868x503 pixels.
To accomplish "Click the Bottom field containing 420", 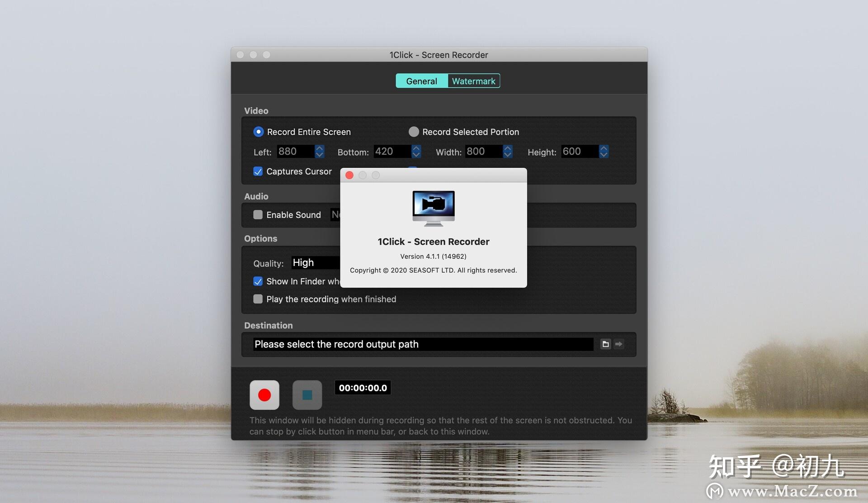I will tap(392, 152).
